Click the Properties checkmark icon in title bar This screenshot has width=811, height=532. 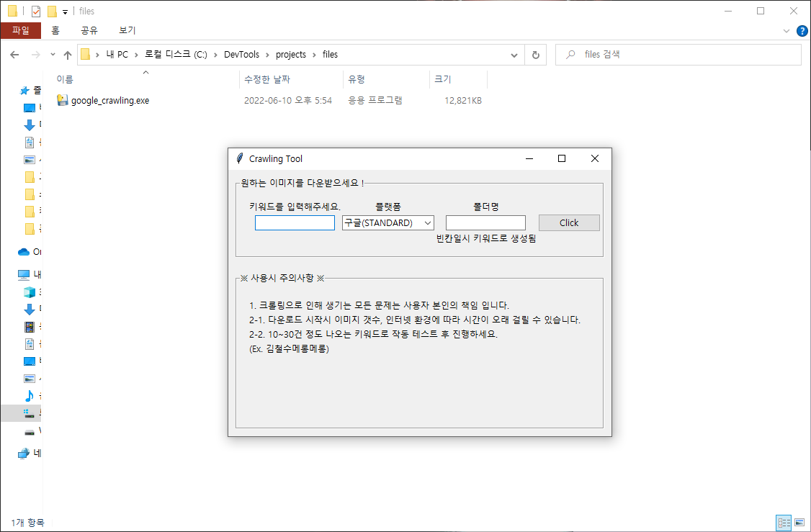[x=36, y=12]
